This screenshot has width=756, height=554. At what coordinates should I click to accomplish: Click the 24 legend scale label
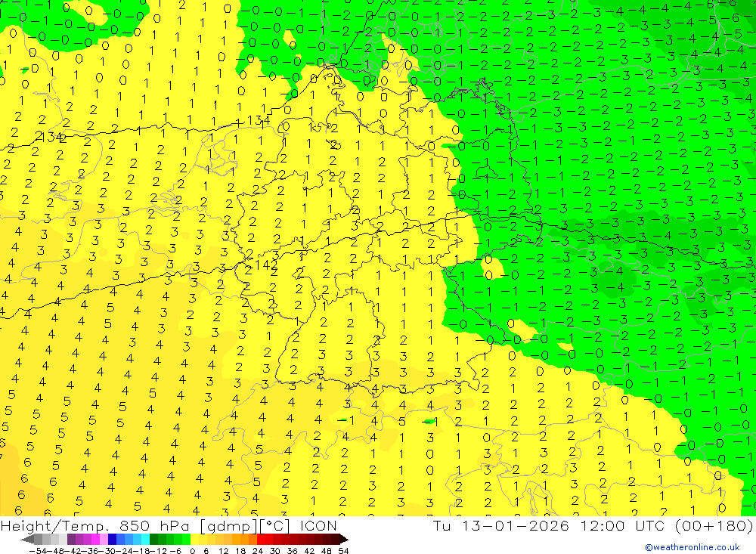pos(258,551)
